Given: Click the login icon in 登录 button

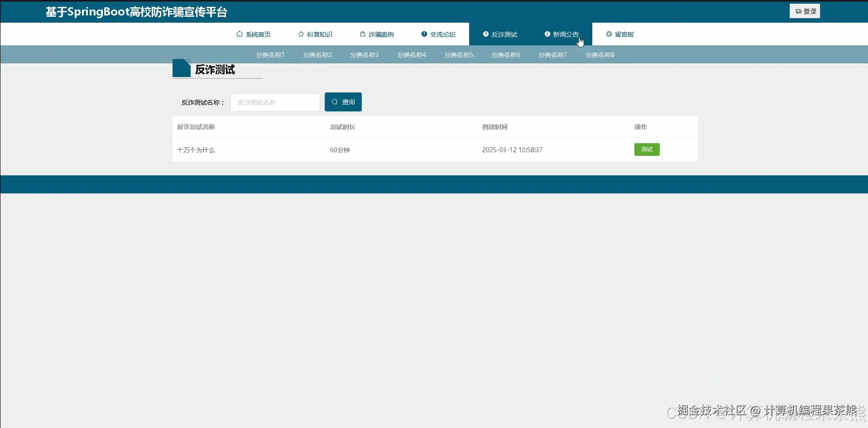Looking at the screenshot, I should coord(798,11).
